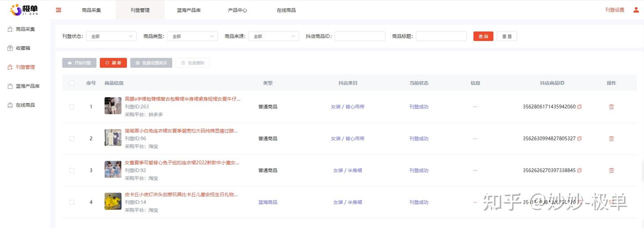Open the 高腰a字裙 product thumbnail
The width and height of the screenshot is (644, 228).
(113, 106)
